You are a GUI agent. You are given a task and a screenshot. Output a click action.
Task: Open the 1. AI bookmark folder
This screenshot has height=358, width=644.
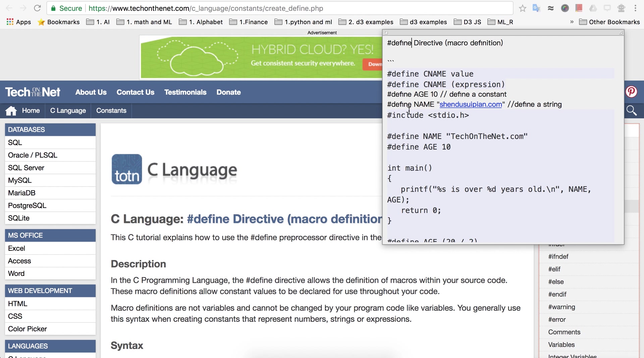(98, 22)
